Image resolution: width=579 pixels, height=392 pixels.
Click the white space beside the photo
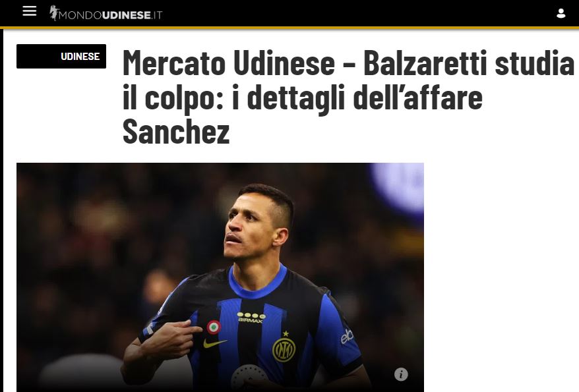(x=501, y=277)
